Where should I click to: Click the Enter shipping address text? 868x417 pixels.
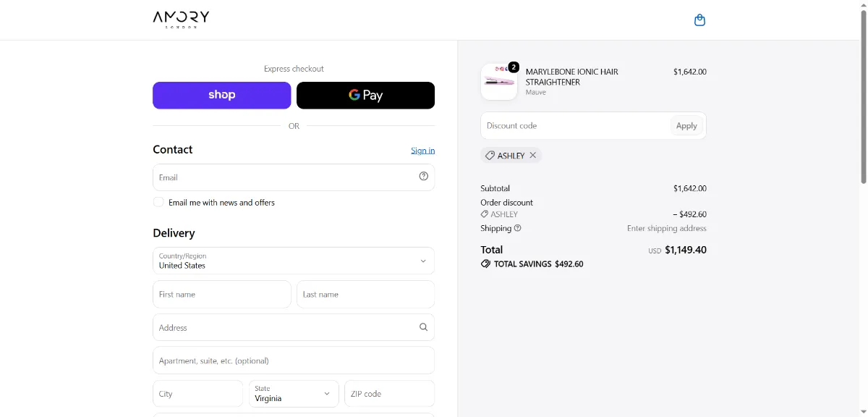(x=667, y=228)
